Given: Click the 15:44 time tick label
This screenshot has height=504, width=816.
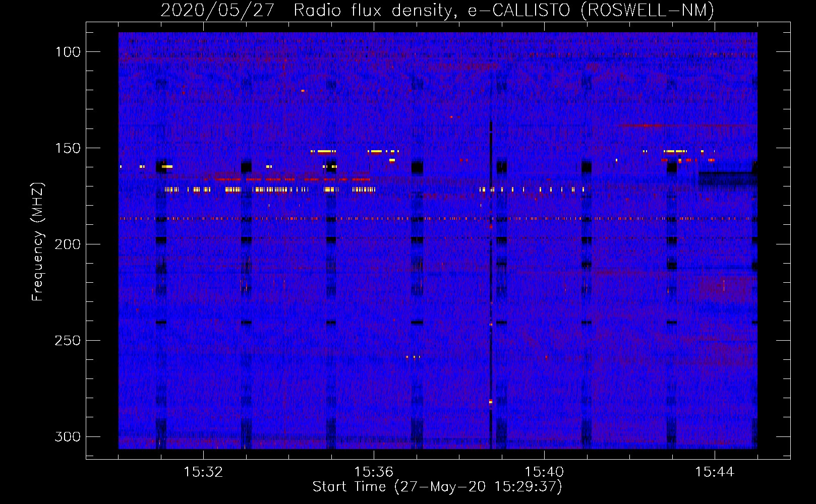Looking at the screenshot, I should pos(715,472).
